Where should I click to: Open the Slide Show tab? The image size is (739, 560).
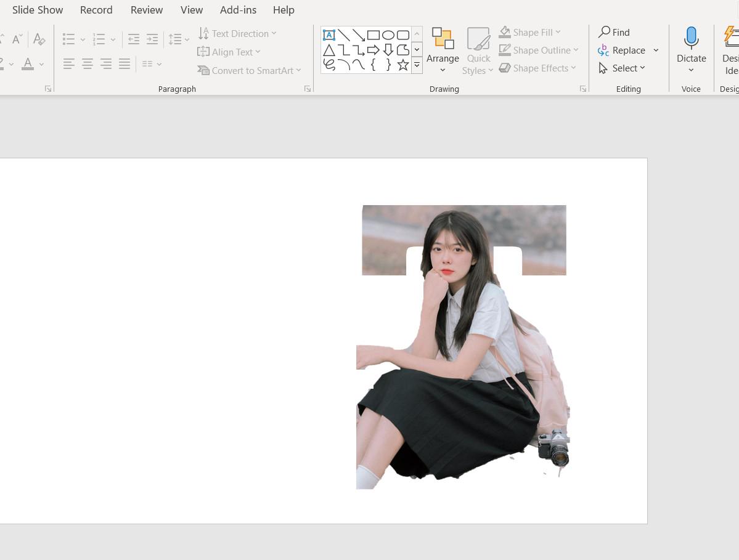(x=38, y=10)
